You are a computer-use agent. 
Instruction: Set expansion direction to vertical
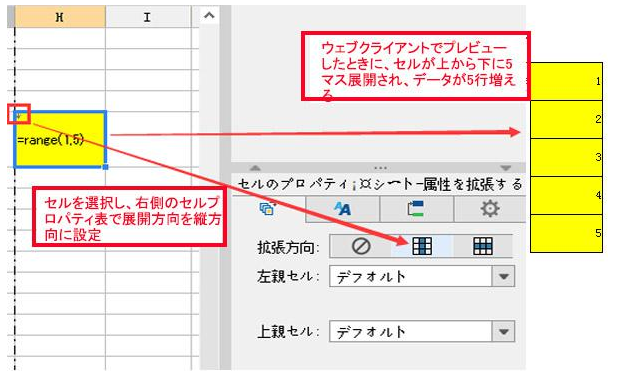point(422,246)
